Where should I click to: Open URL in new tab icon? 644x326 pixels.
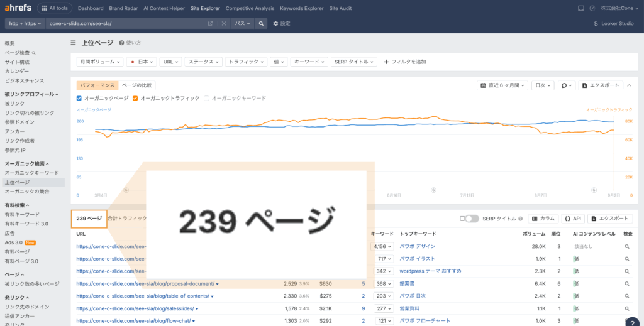210,24
